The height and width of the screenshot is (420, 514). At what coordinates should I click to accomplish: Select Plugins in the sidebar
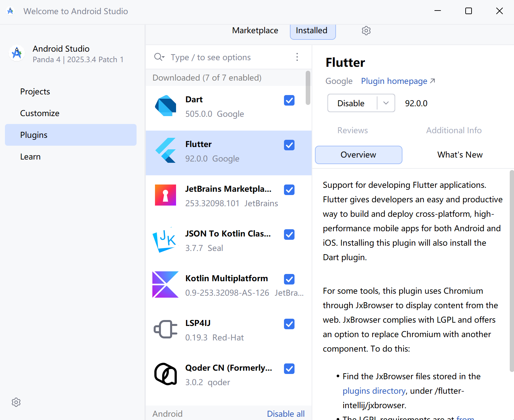[71, 135]
